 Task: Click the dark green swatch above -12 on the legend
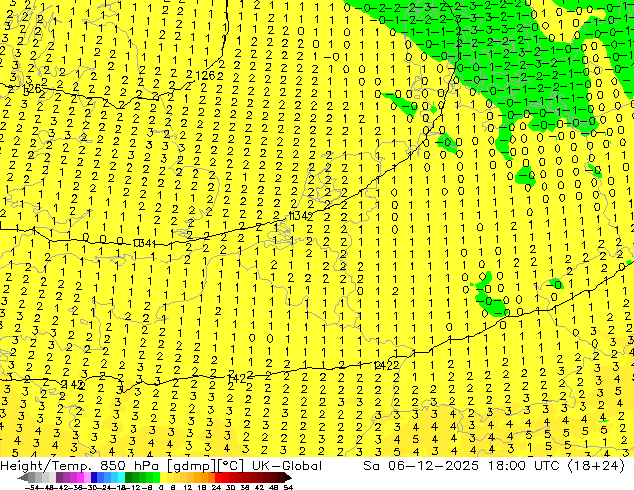pos(129,478)
